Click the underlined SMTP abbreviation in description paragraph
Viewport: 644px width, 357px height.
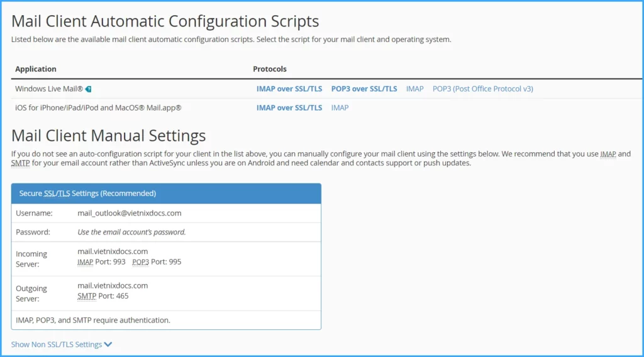point(20,163)
